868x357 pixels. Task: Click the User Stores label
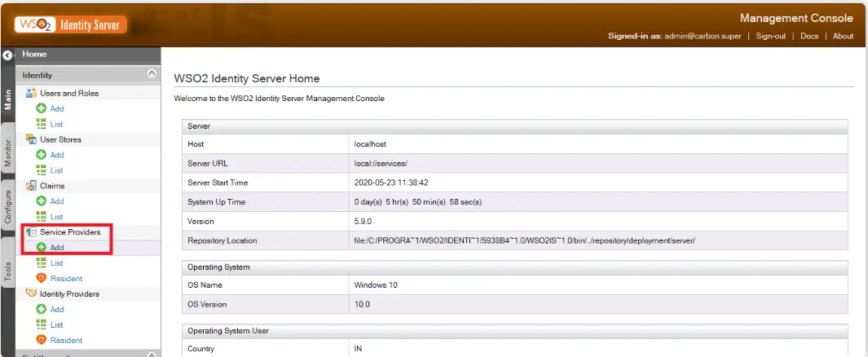60,139
